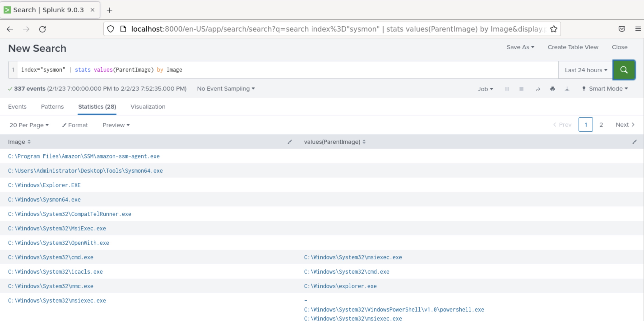Go to the Next results page

click(625, 125)
